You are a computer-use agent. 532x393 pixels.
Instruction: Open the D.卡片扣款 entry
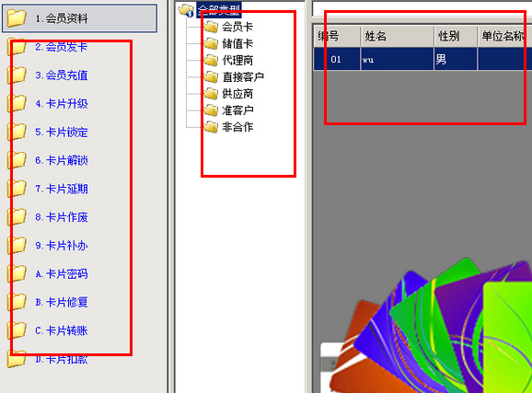[62, 359]
